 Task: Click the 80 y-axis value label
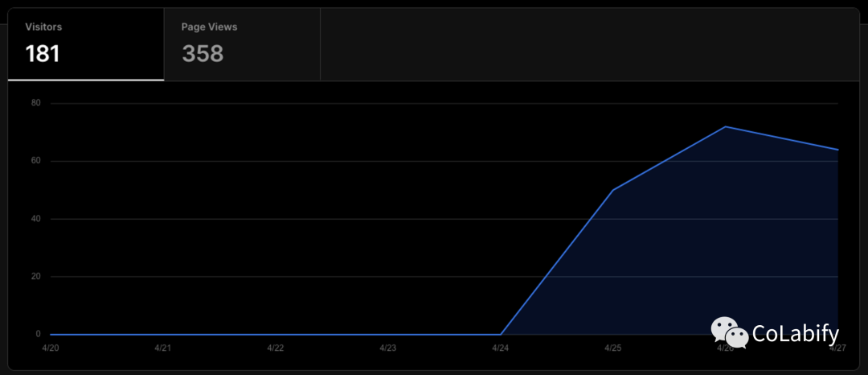click(36, 103)
